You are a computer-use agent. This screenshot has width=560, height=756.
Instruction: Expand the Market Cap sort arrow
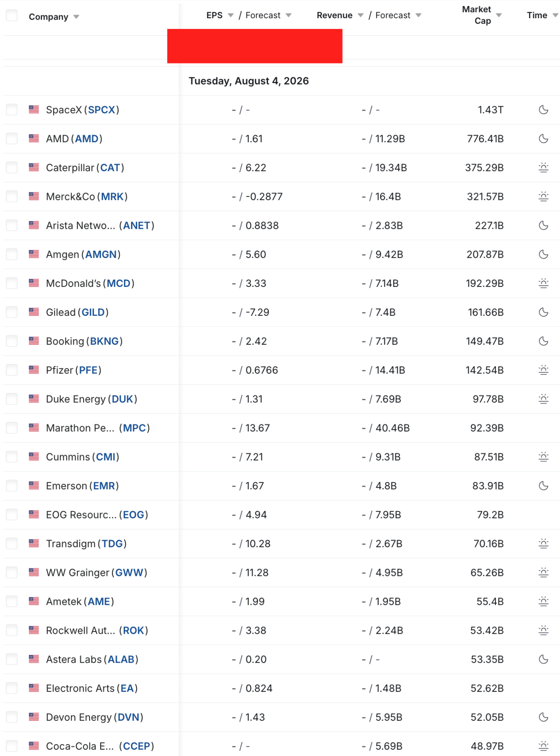pyautogui.click(x=499, y=15)
